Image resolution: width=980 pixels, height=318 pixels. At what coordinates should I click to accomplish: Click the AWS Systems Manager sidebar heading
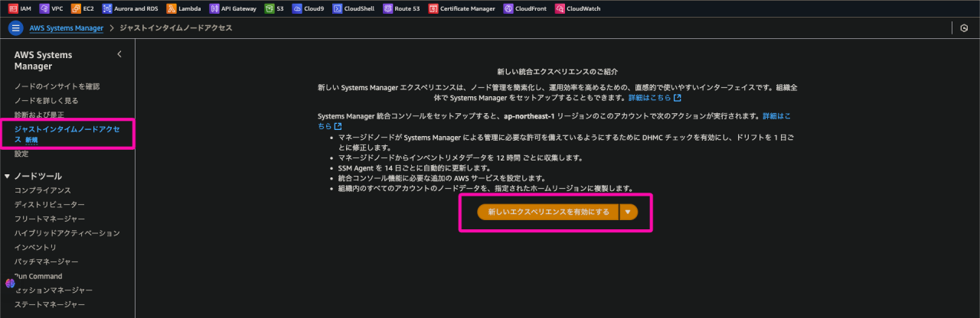pyautogui.click(x=43, y=60)
